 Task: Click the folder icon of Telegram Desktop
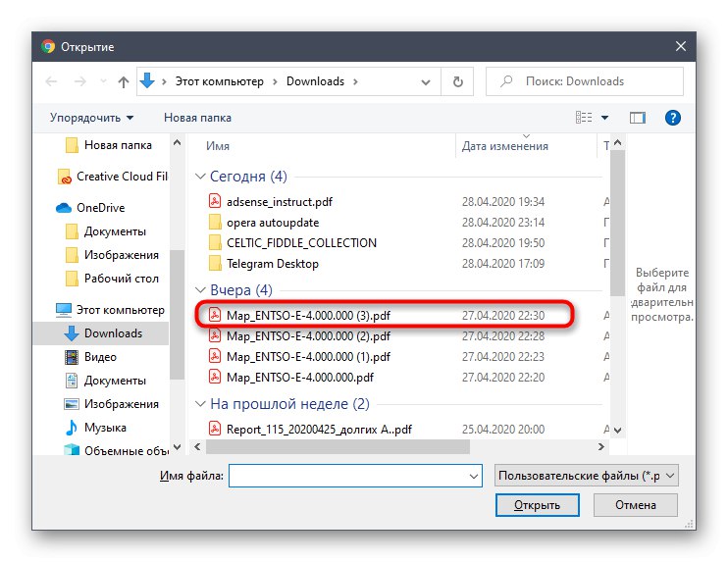215,263
